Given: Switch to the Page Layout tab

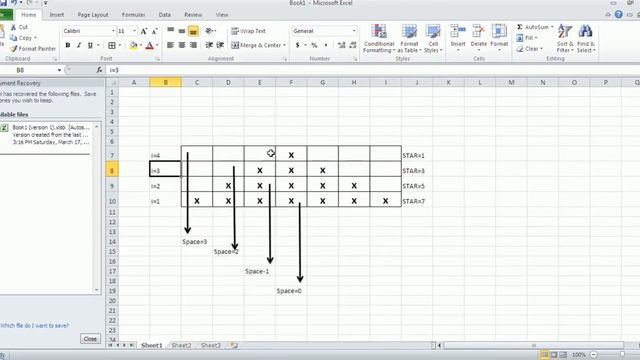Looking at the screenshot, I should pos(93,15).
